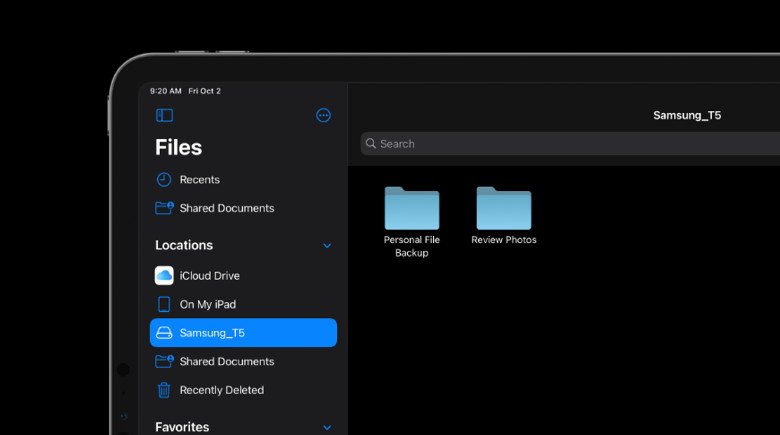Select On My iPad location
Screen dimensions: 780x435
[x=243, y=304]
